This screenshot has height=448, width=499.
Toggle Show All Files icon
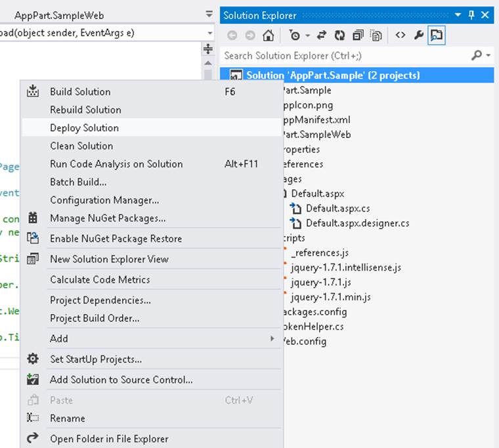click(x=376, y=35)
